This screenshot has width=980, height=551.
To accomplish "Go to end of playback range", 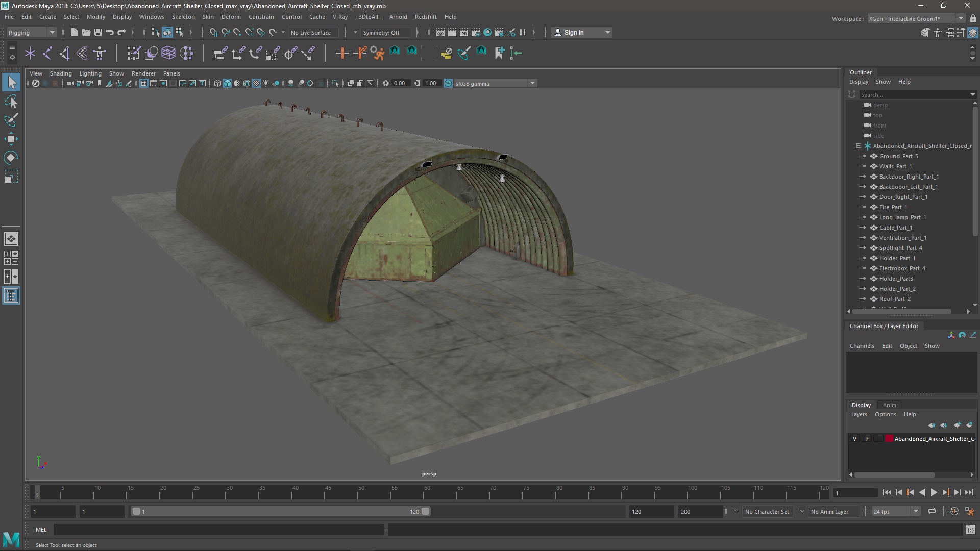I will (969, 492).
